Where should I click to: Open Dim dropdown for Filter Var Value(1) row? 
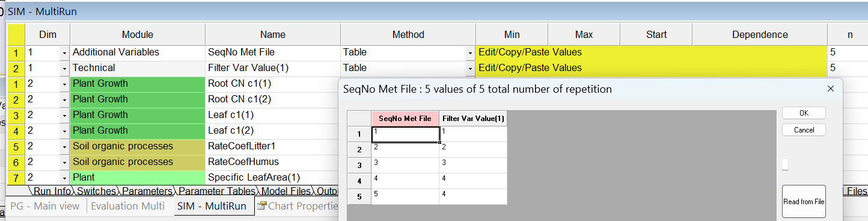click(x=64, y=69)
